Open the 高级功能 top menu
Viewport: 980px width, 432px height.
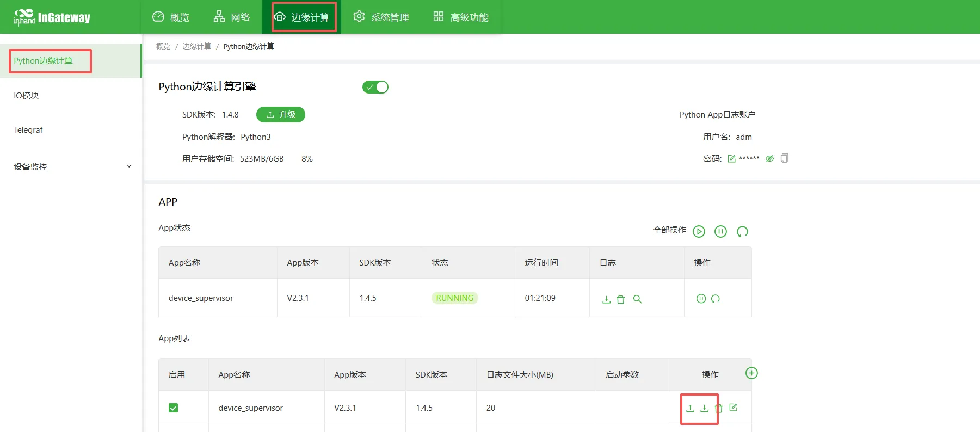click(461, 17)
